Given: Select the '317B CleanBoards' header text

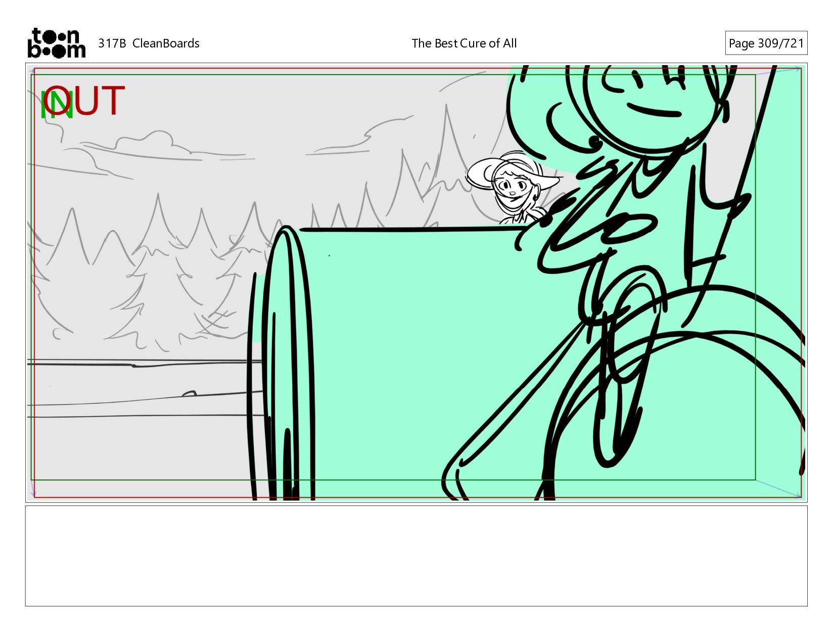Looking at the screenshot, I should pos(149,43).
